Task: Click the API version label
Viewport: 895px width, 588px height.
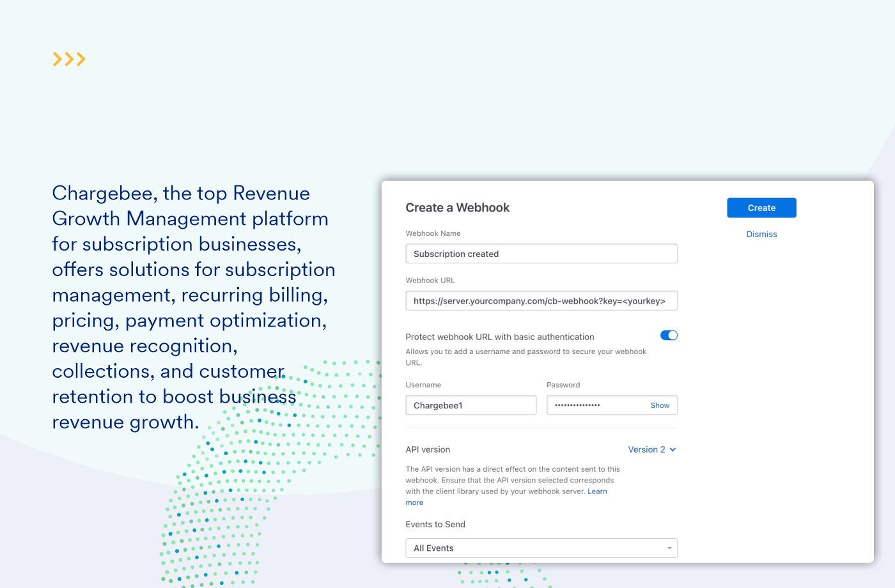Action: 428,449
